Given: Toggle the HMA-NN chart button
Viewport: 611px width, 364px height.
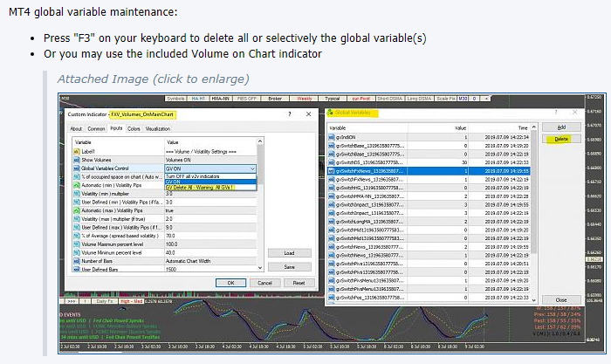Looking at the screenshot, I should pyautogui.click(x=221, y=99).
